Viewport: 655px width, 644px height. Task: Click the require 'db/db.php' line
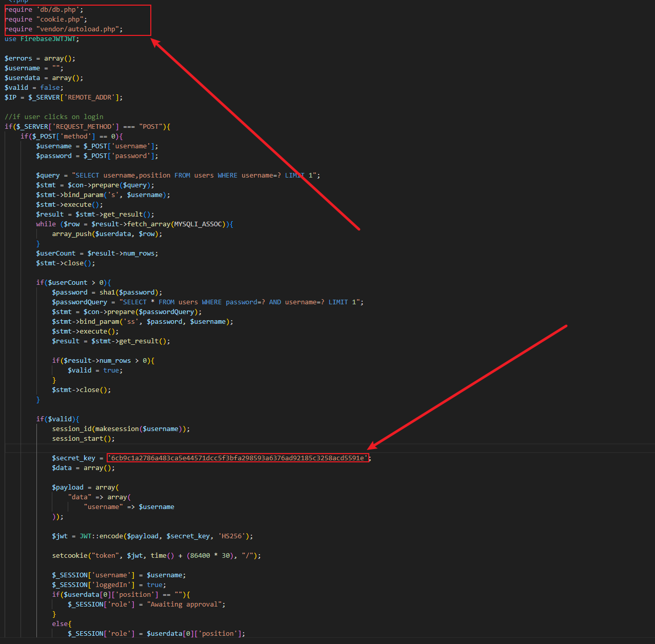pos(44,10)
